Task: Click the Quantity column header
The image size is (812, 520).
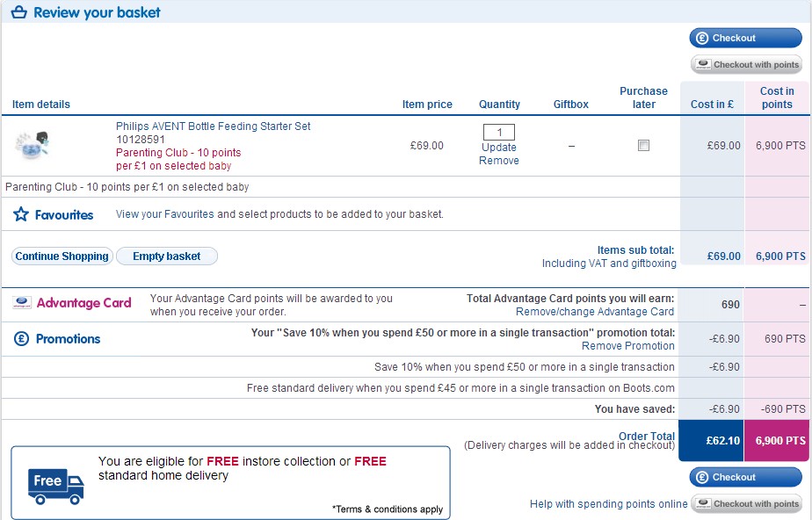Action: [499, 104]
